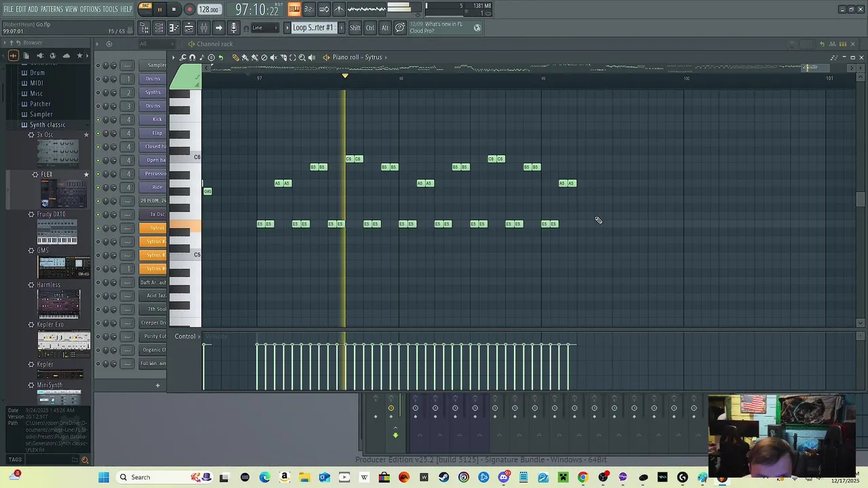Image resolution: width=868 pixels, height=488 pixels.
Task: Select the Patcher folder in Browser
Action: coord(40,104)
